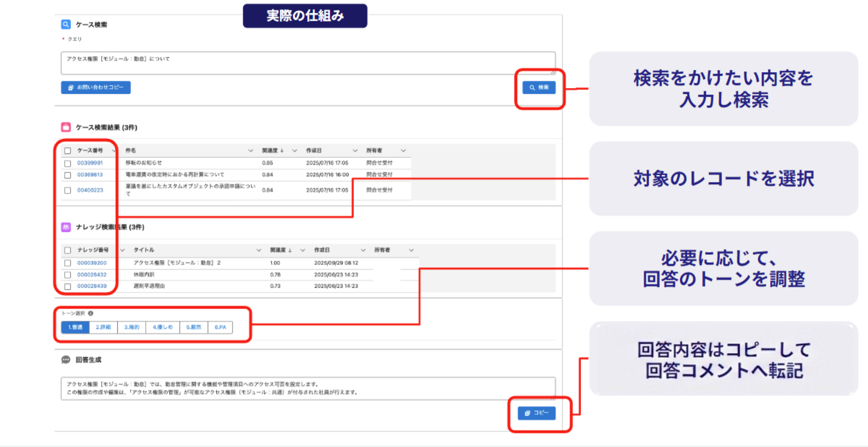Screen dimensions: 868x447
Task: Tick the checkbox for knowledge 000039200
Action: [x=68, y=263]
